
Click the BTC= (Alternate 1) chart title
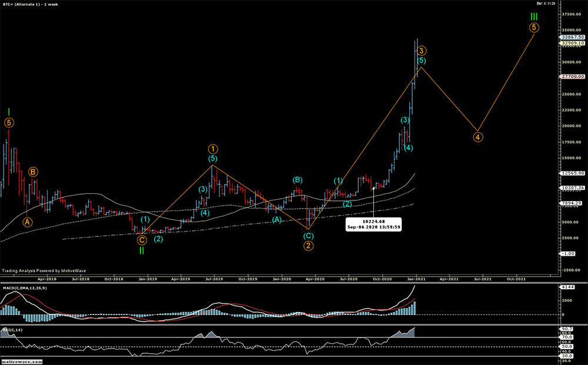28,4
